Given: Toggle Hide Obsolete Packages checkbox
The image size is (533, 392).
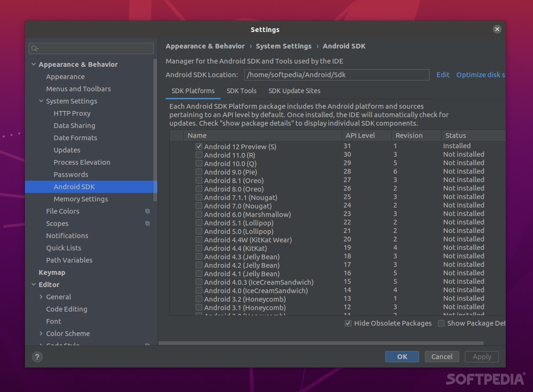Looking at the screenshot, I should [x=348, y=323].
